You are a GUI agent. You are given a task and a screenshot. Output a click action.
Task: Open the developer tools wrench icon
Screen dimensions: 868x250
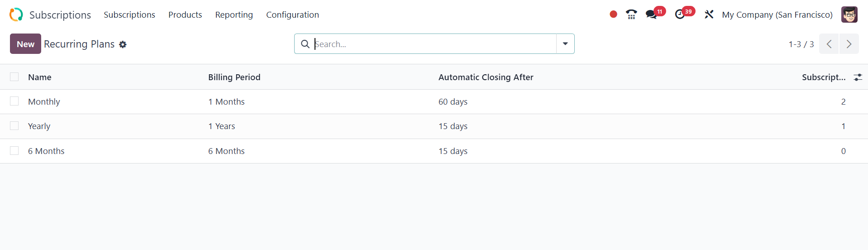[709, 14]
